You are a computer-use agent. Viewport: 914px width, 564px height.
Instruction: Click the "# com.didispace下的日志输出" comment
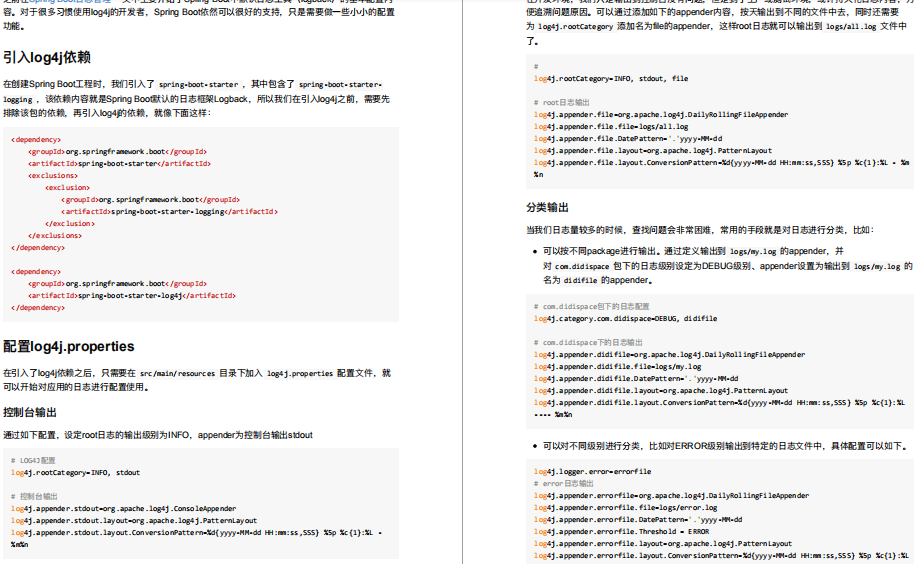(588, 343)
